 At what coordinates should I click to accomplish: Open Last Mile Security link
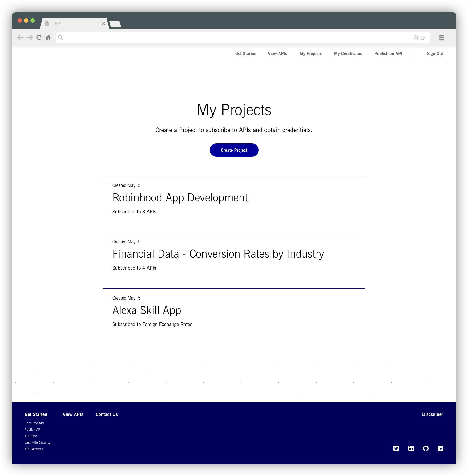coord(38,442)
